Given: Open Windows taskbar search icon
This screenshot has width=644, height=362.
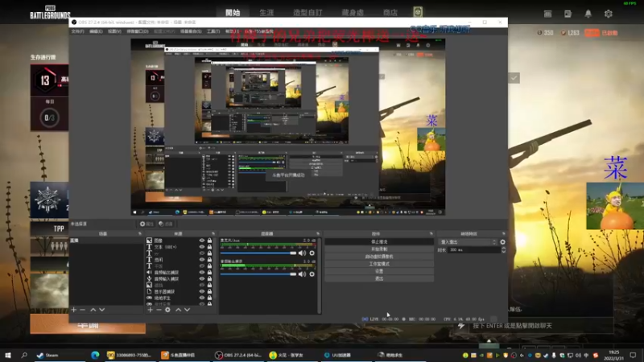Looking at the screenshot, I should pos(24,355).
